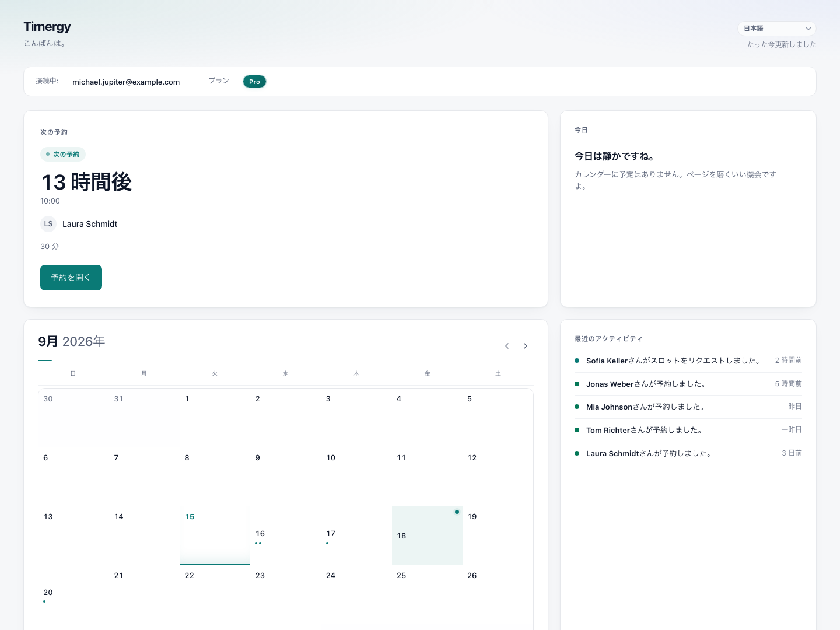Screen dimensions: 840x630
Task: Select September 8 in the calendar
Action: click(215, 477)
